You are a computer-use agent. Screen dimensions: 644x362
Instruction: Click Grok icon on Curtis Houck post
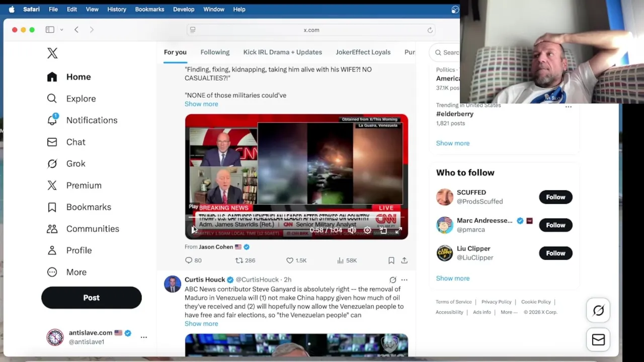click(x=392, y=280)
